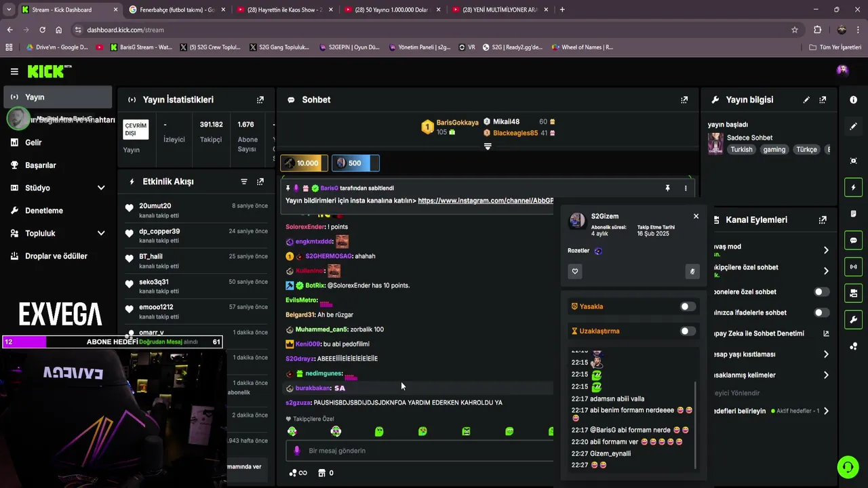Image resolution: width=868 pixels, height=488 pixels.
Task: Open the yavaş mod settings chevron
Action: pos(825,250)
